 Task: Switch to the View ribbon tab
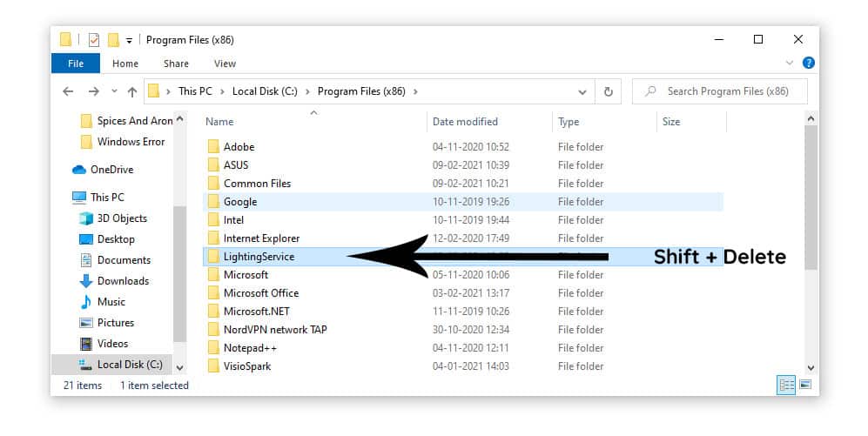[x=225, y=64]
